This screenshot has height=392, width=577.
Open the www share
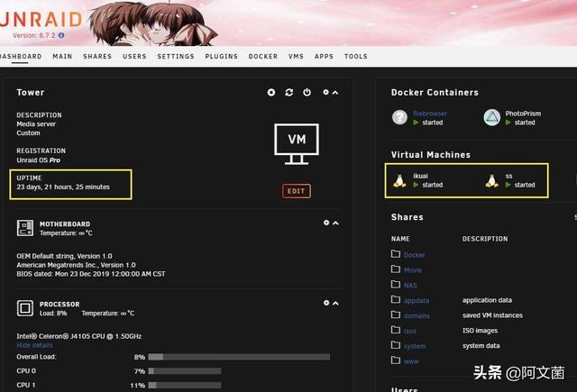click(411, 361)
